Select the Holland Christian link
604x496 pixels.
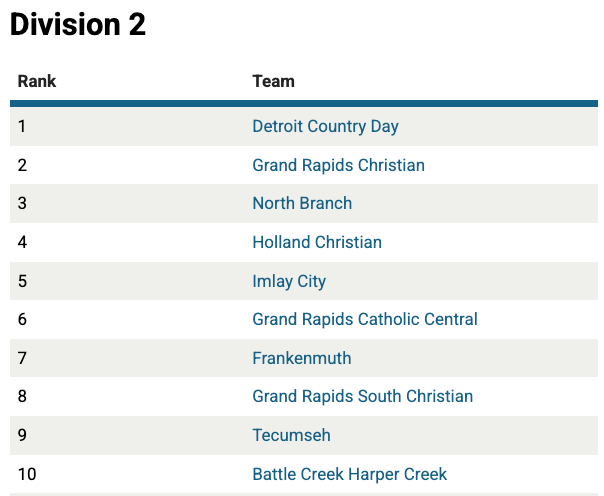point(317,242)
